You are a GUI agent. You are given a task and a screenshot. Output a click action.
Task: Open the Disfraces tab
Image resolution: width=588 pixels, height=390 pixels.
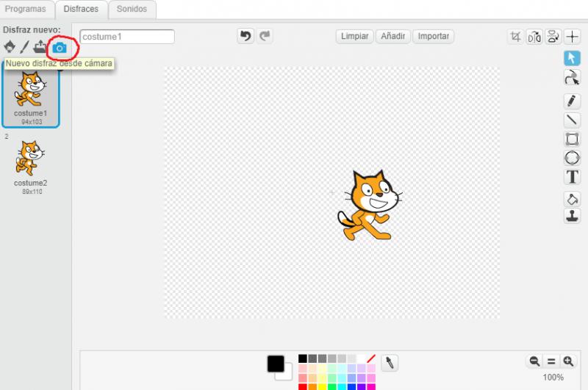[x=81, y=9]
